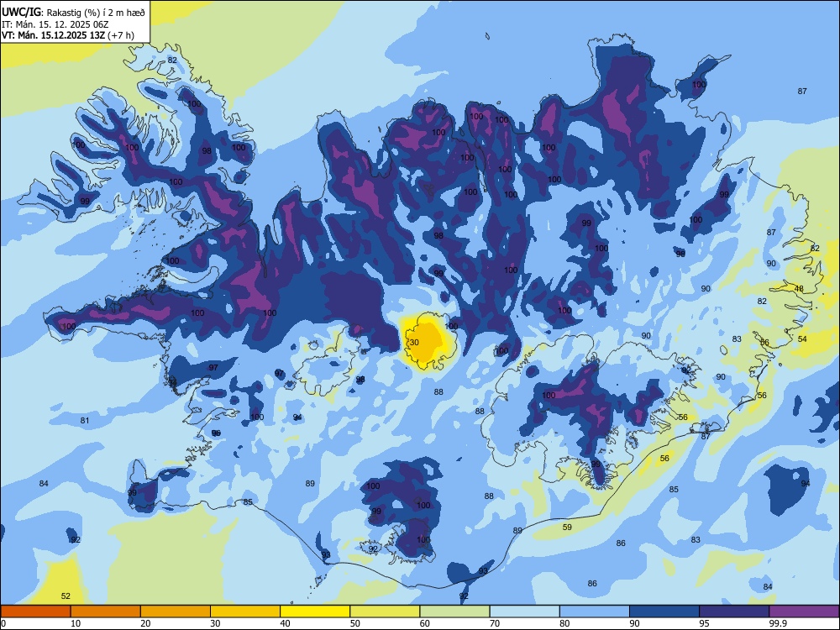Image resolution: width=840 pixels, height=630 pixels.
Task: Select the dark orange 0–10 legend swatch
Action: [35, 612]
